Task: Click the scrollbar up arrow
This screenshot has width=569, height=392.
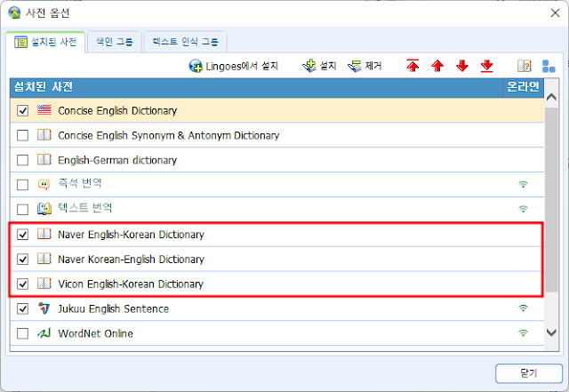Action: pos(551,97)
